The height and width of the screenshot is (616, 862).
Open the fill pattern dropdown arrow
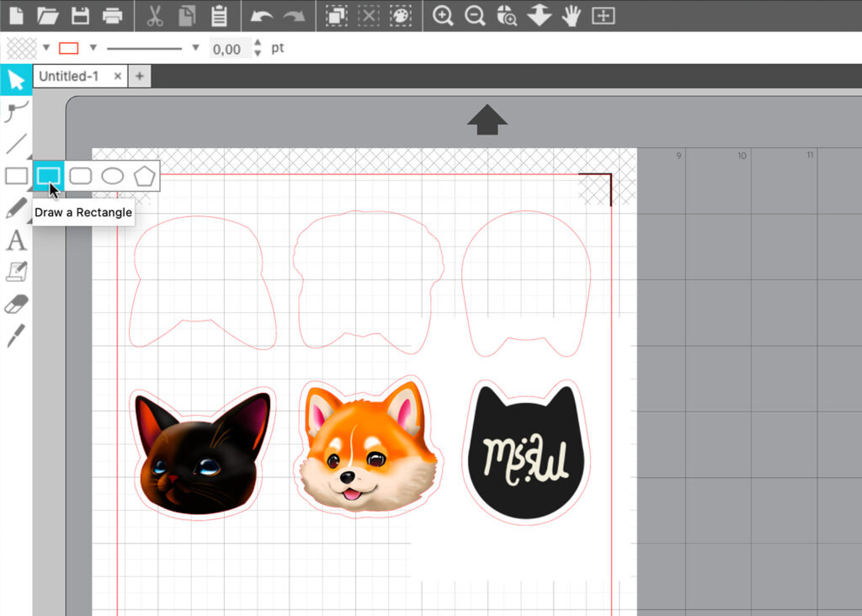click(46, 48)
